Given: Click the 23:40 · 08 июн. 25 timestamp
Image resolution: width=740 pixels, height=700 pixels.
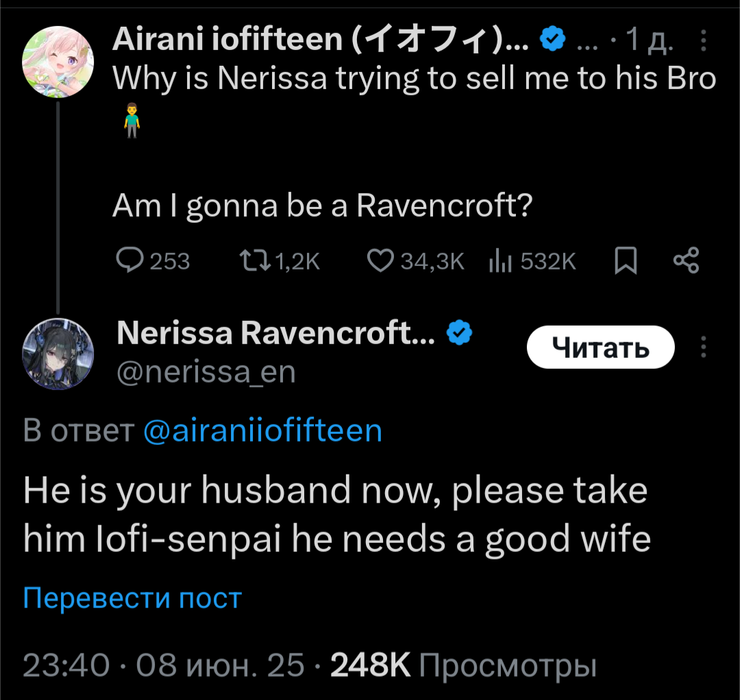Looking at the screenshot, I should [x=164, y=665].
